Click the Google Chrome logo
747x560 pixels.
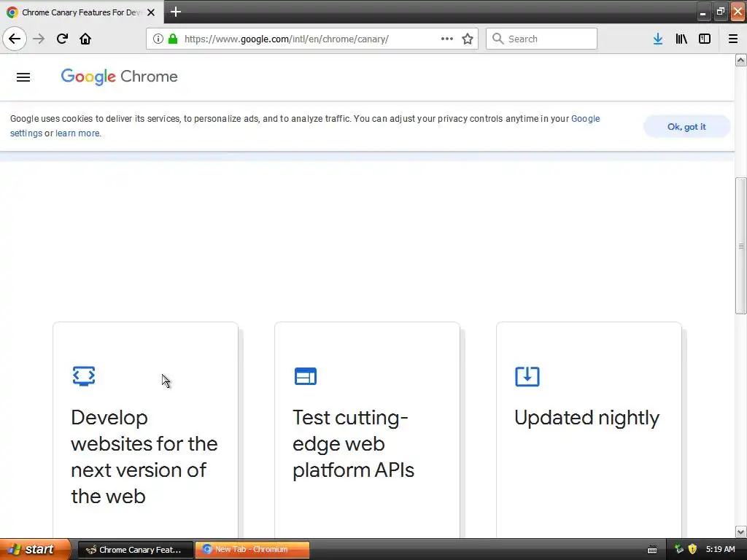(x=119, y=77)
